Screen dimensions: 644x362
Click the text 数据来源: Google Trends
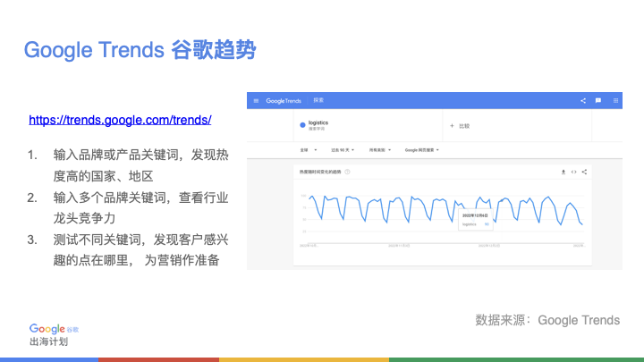(x=547, y=320)
